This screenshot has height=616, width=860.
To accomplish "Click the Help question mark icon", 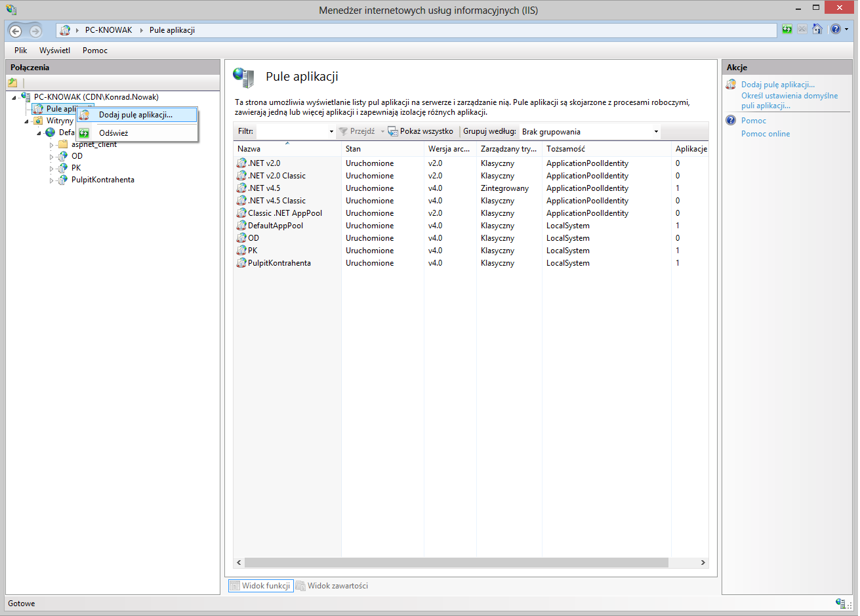I will click(x=835, y=30).
